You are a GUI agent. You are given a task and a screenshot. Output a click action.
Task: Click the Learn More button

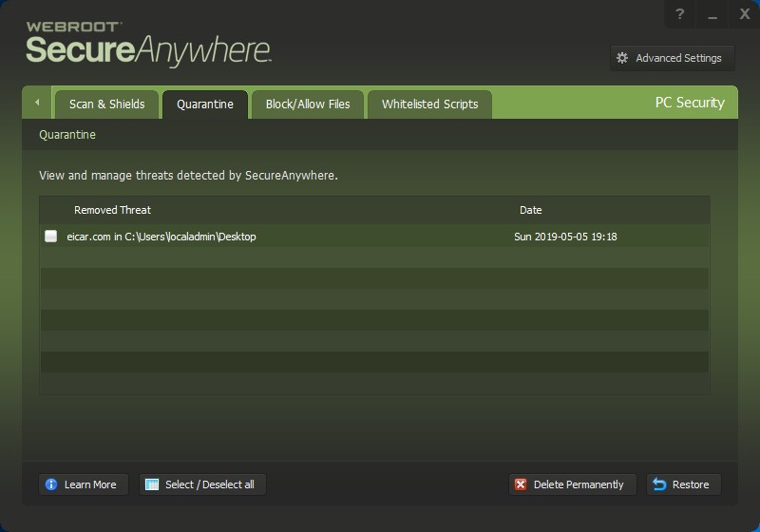84,484
